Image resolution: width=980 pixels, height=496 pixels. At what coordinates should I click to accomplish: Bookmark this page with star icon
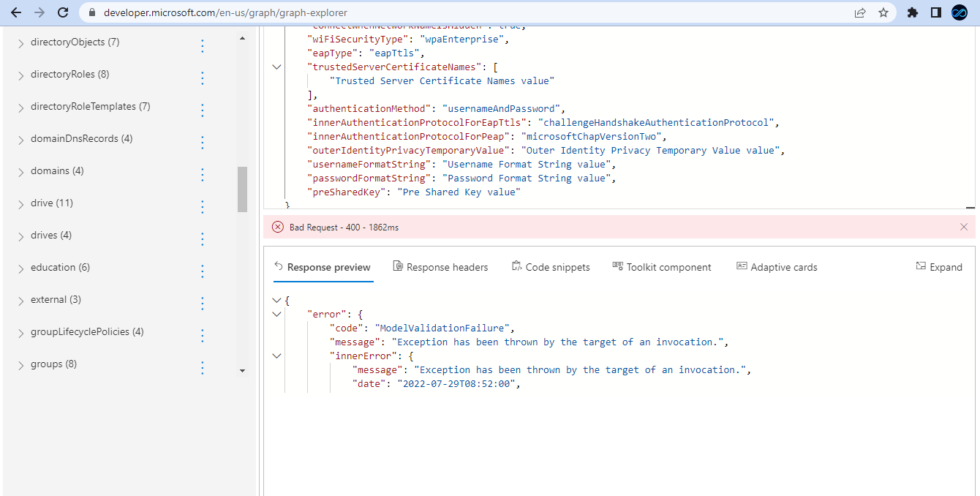[883, 12]
